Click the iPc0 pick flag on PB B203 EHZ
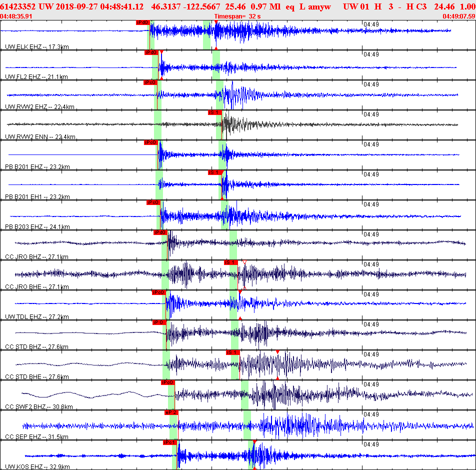 153,202
